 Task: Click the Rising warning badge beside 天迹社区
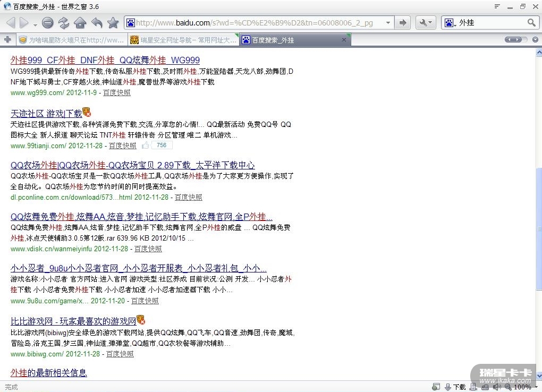tap(87, 112)
